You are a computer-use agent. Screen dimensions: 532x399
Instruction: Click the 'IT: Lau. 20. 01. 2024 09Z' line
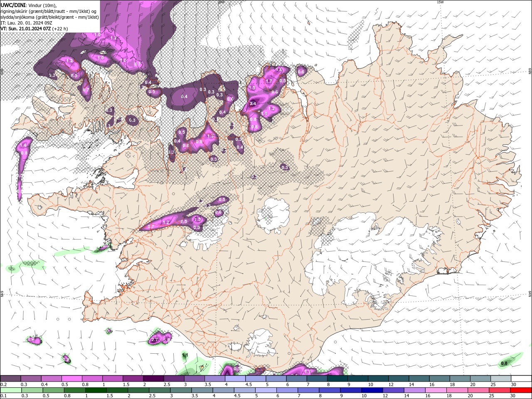(26, 23)
